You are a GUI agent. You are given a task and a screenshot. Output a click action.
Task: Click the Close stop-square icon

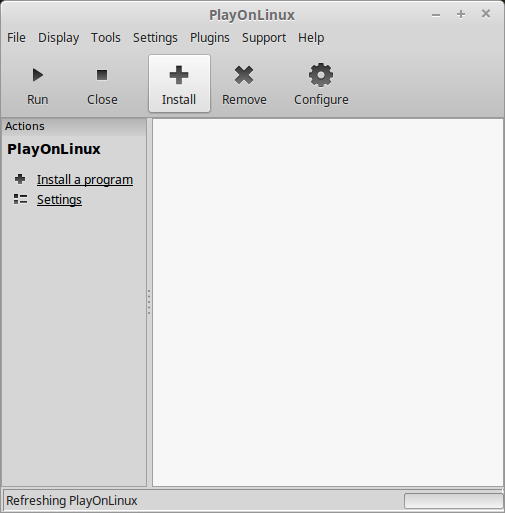(102, 75)
